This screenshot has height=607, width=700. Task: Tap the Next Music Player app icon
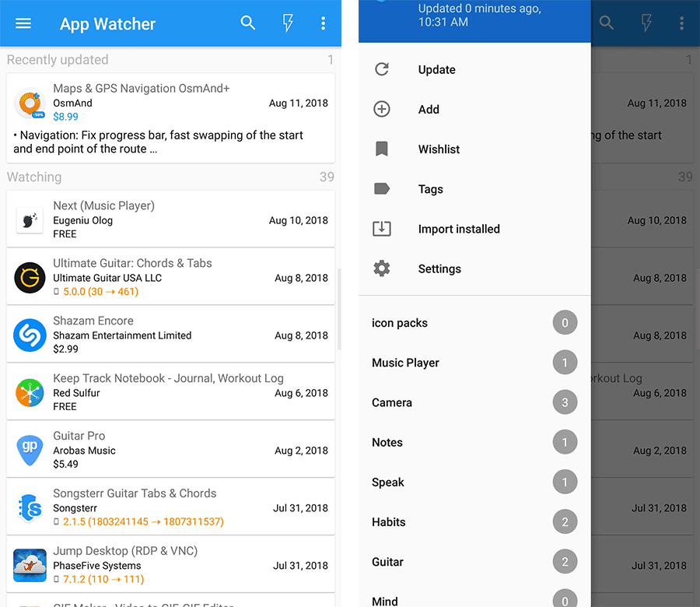[x=30, y=220]
